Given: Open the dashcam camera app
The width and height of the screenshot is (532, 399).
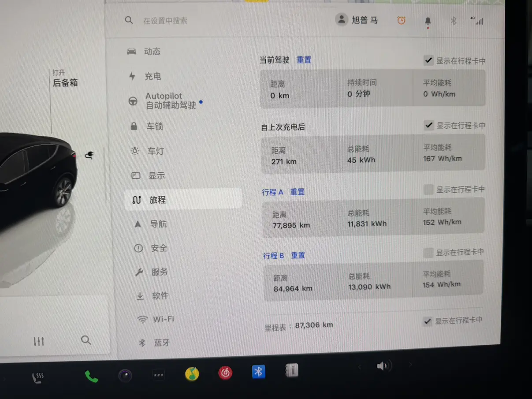Looking at the screenshot, I should pyautogui.click(x=125, y=376).
